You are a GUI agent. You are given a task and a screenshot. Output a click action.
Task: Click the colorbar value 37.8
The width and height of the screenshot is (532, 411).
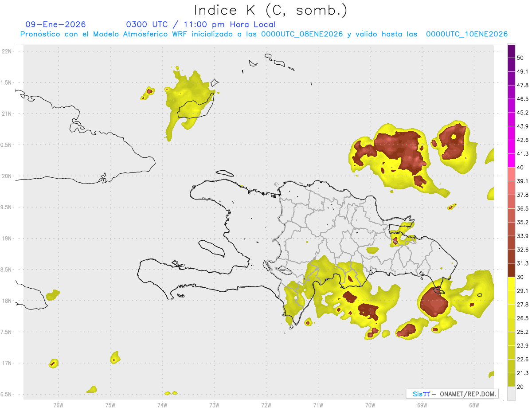pyautogui.click(x=522, y=195)
